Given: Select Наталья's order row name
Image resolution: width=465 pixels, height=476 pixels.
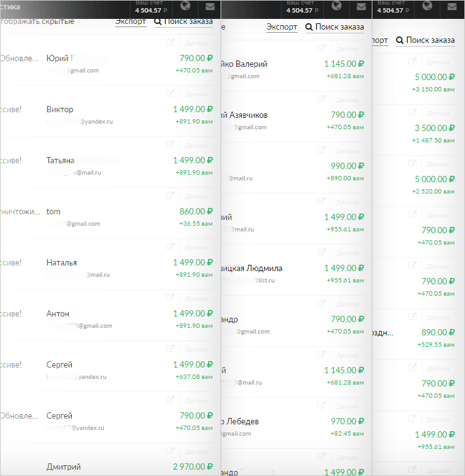Looking at the screenshot, I should pyautogui.click(x=62, y=262).
